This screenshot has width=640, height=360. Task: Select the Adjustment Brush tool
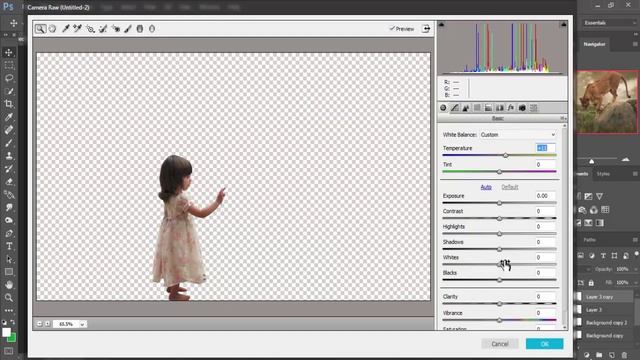128,29
